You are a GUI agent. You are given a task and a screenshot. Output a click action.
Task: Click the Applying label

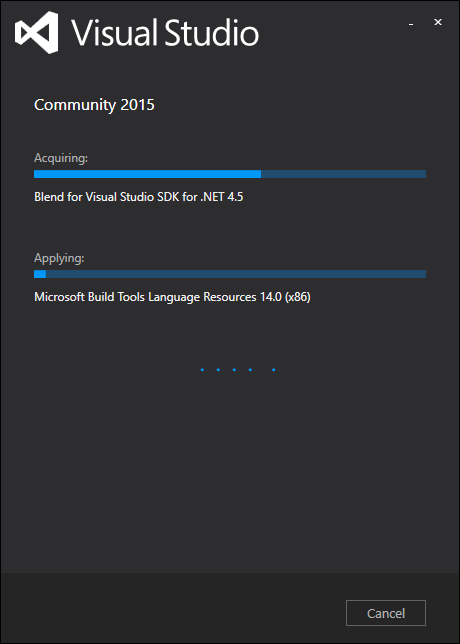point(59,258)
